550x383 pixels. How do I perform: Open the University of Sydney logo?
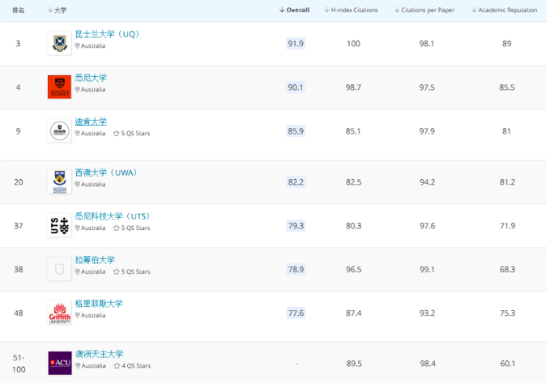(x=60, y=87)
